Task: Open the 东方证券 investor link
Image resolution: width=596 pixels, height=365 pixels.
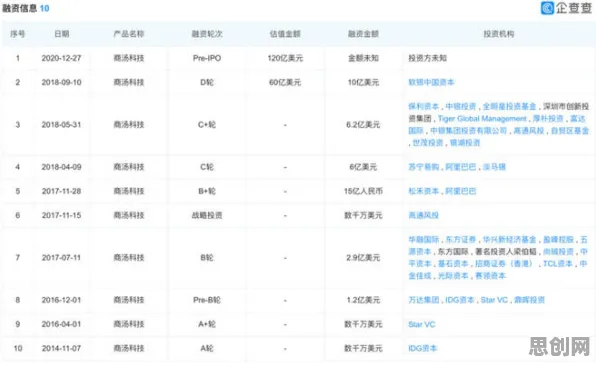Action: click(461, 240)
